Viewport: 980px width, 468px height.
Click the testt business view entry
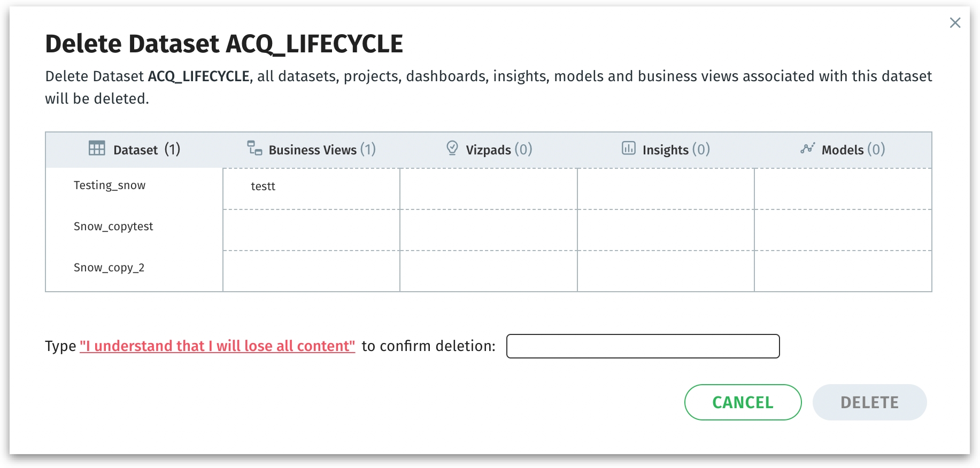coord(263,186)
